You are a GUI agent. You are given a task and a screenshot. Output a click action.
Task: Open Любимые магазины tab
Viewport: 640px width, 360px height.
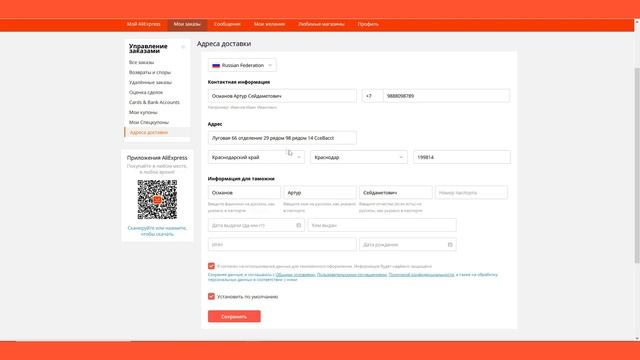click(x=321, y=24)
